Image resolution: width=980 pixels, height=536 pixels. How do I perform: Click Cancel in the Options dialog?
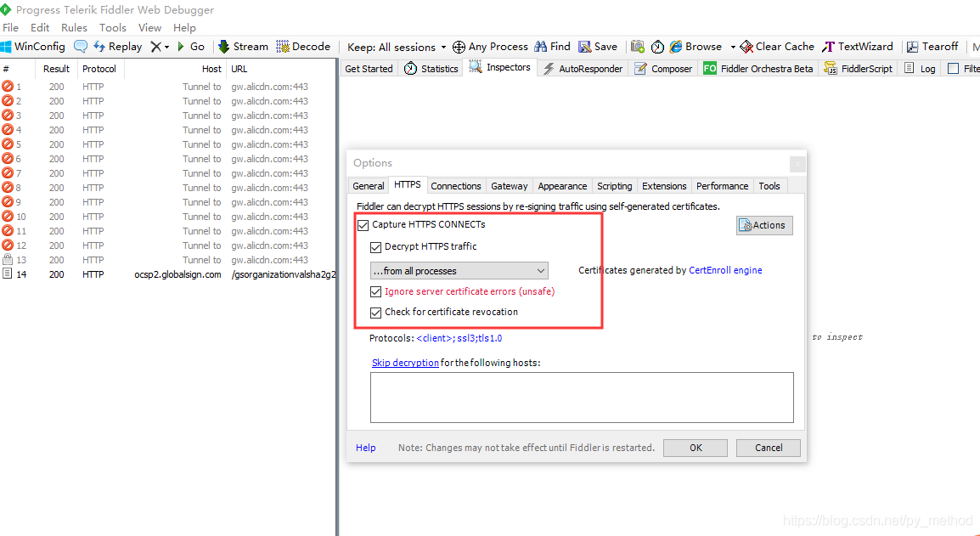coord(769,448)
